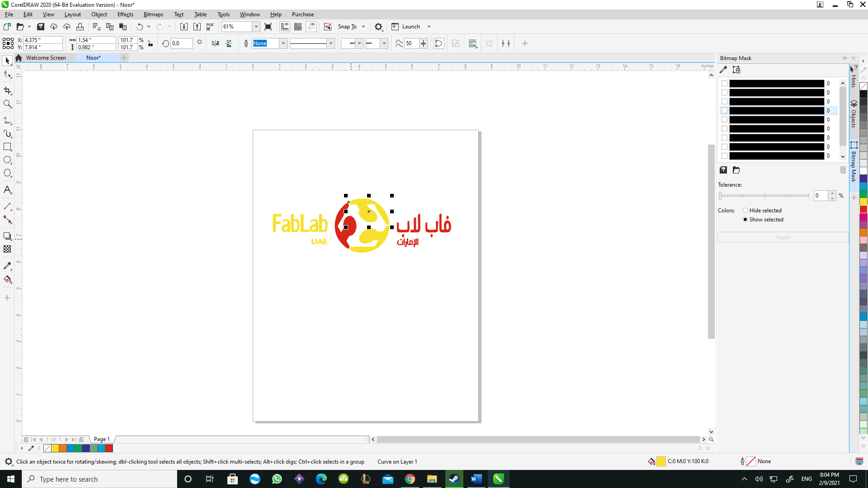Click the X position input field
This screenshot has width=868, height=488.
pos(42,40)
